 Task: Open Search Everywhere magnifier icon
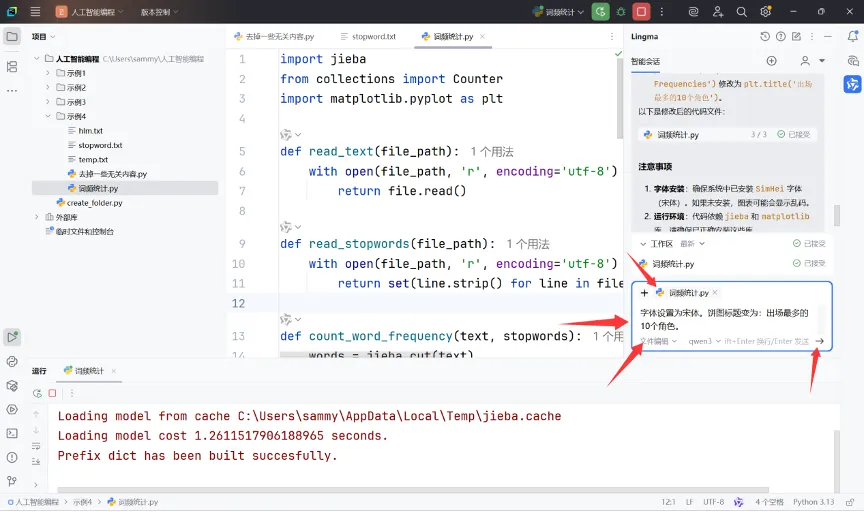tap(742, 12)
